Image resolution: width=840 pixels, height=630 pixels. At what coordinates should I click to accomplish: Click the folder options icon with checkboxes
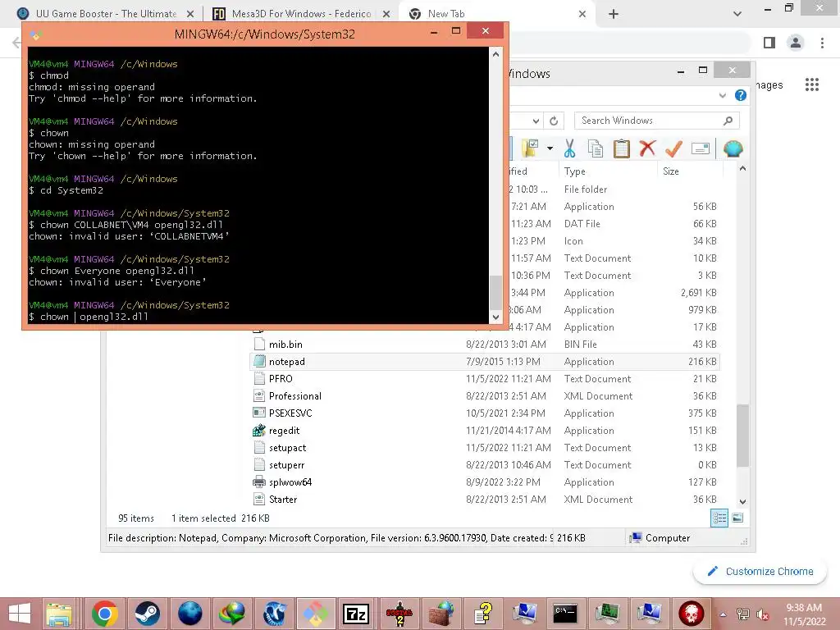tap(531, 148)
